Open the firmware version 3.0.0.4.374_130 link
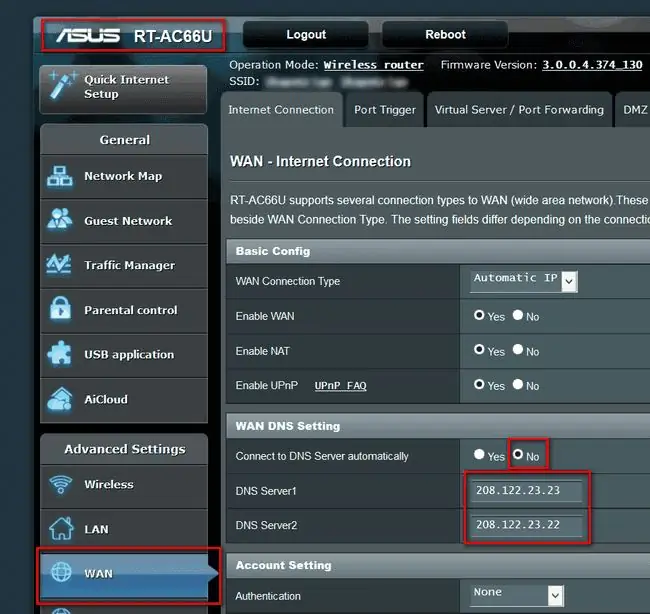650x614 pixels. [x=592, y=65]
